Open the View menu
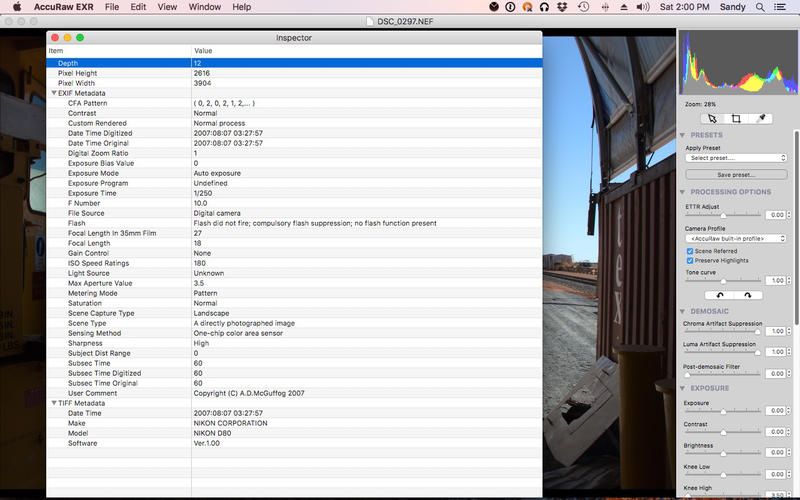 [x=167, y=7]
